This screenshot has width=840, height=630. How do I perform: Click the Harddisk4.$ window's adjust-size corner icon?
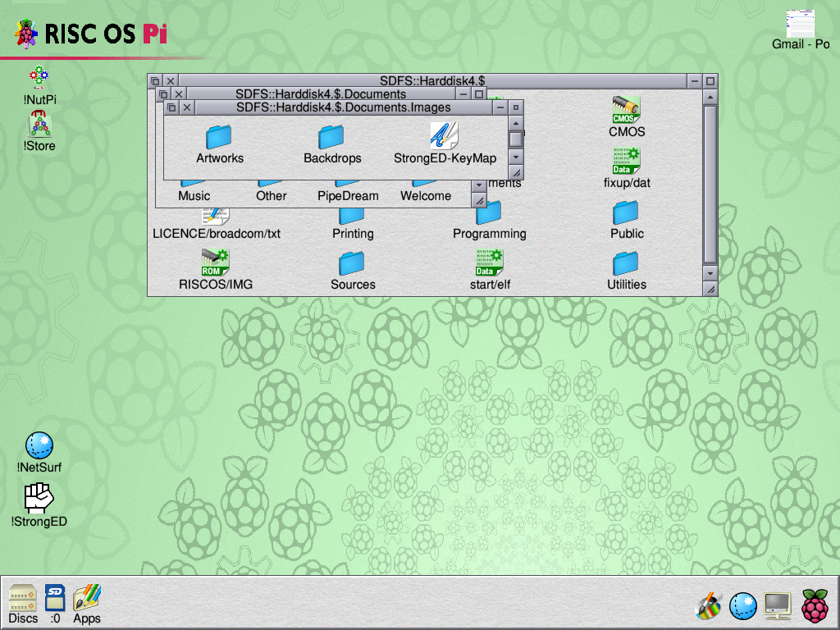[710, 290]
